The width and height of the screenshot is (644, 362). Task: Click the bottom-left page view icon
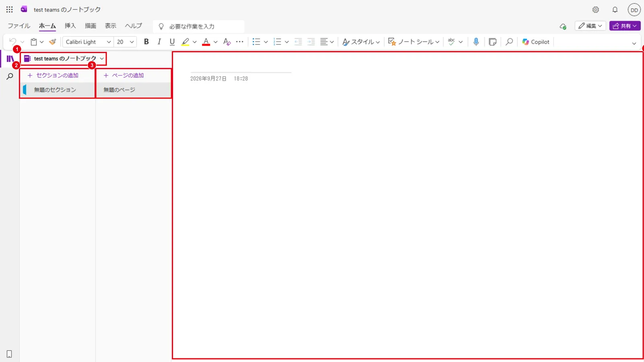[x=9, y=354]
